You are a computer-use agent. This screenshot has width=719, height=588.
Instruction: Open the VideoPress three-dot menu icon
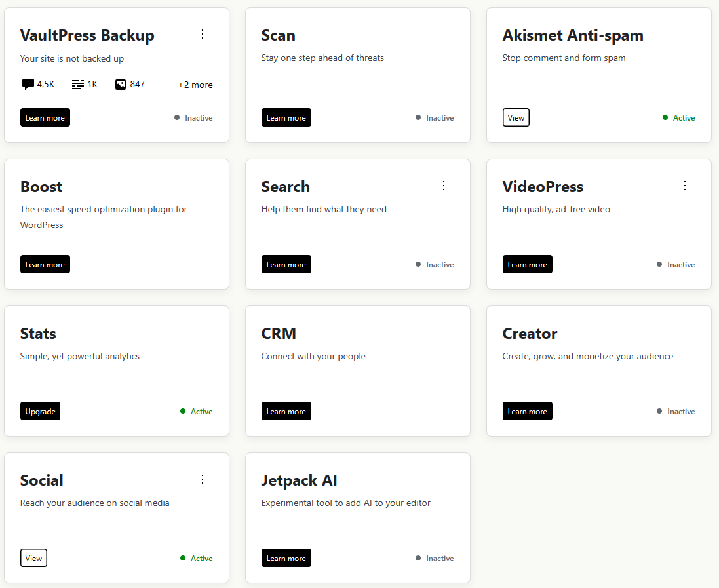[x=685, y=186]
